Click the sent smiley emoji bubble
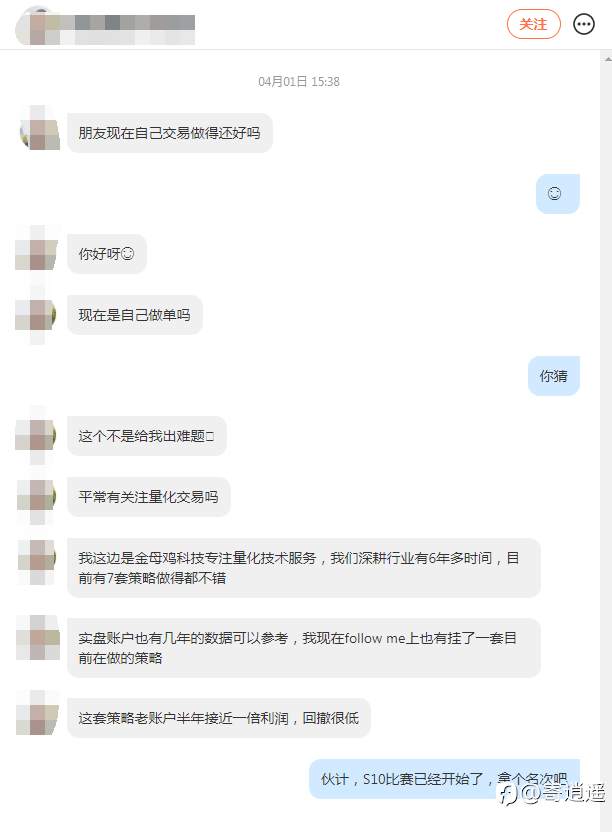This screenshot has width=612, height=832. coord(557,194)
